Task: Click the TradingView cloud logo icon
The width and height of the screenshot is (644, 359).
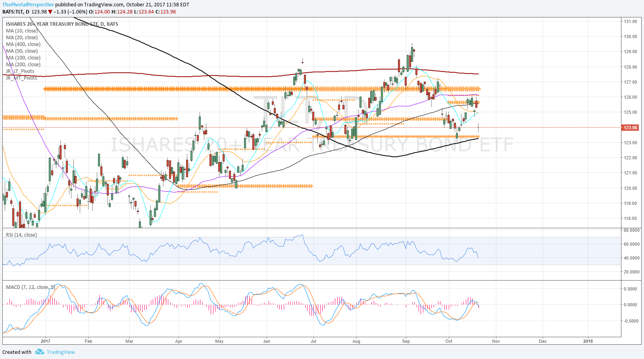Action: (x=39, y=351)
